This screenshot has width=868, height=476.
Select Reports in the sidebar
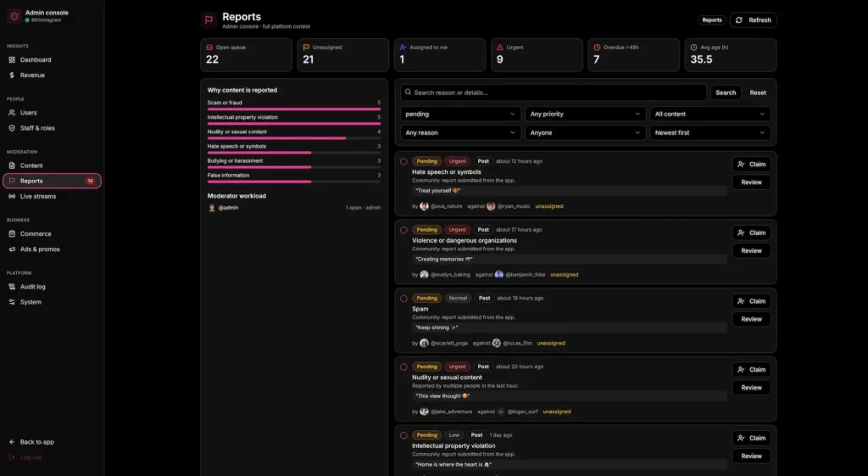tap(52, 181)
